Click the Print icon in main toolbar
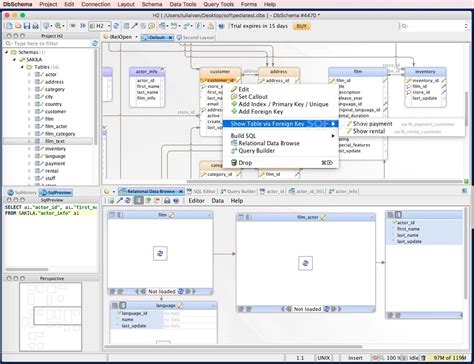 [x=35, y=26]
